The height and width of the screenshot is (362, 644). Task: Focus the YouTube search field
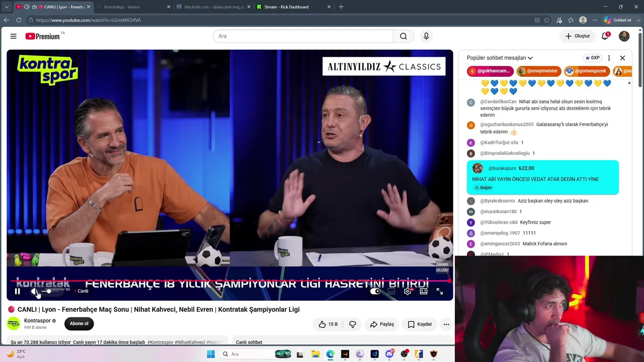pos(303,36)
